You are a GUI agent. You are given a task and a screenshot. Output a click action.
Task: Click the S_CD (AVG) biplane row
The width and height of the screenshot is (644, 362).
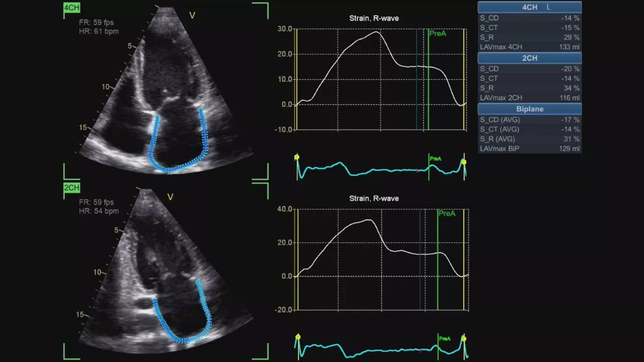tap(529, 120)
